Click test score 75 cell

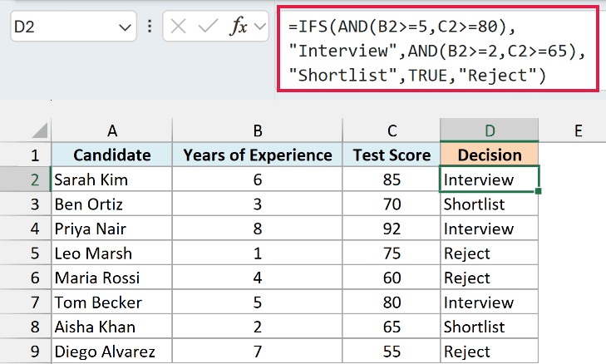tap(392, 253)
